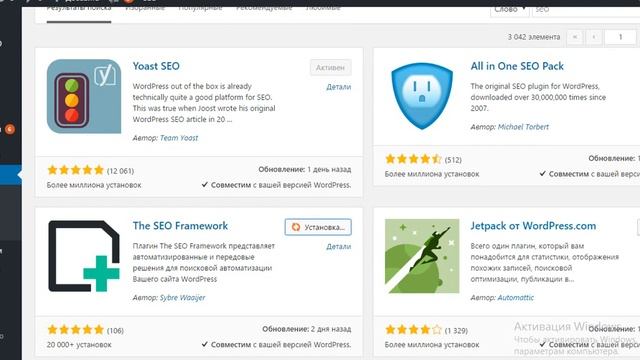Click the All in One SEO Pack star rating
The image size is (640, 360).
click(413, 159)
